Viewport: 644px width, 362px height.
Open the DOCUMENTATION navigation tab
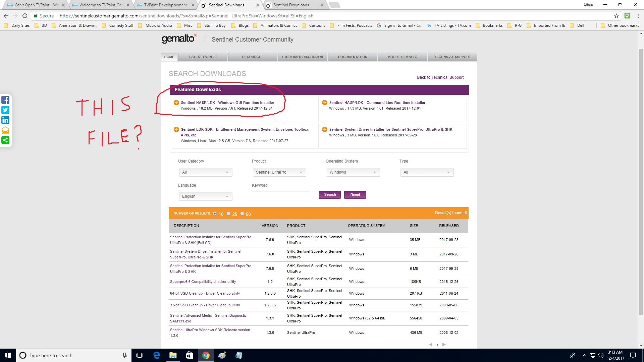click(353, 57)
